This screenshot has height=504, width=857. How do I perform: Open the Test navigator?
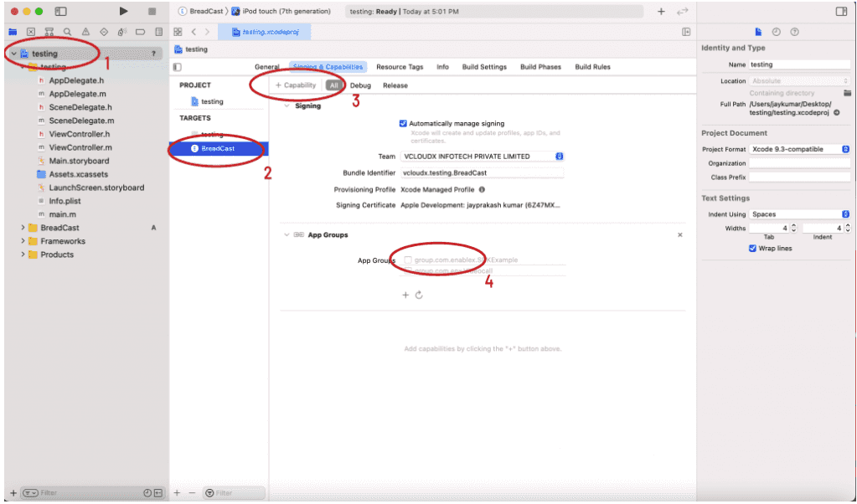104,32
